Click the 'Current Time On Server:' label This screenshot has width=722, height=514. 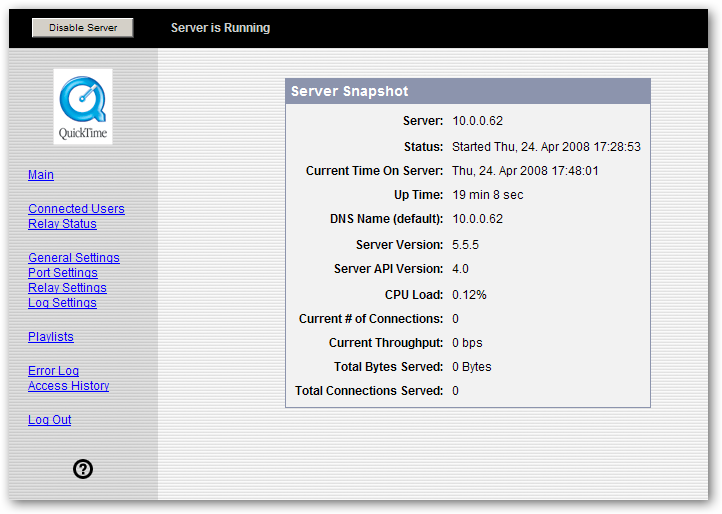click(374, 171)
